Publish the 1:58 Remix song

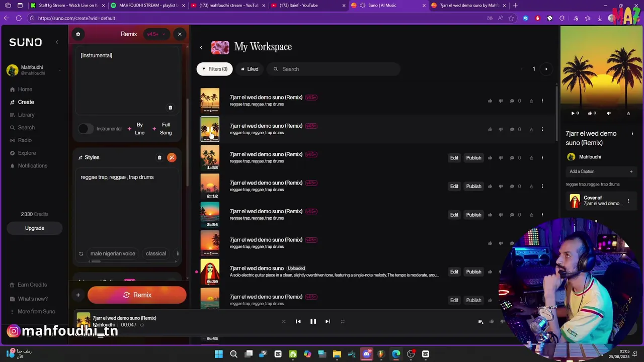click(x=473, y=158)
